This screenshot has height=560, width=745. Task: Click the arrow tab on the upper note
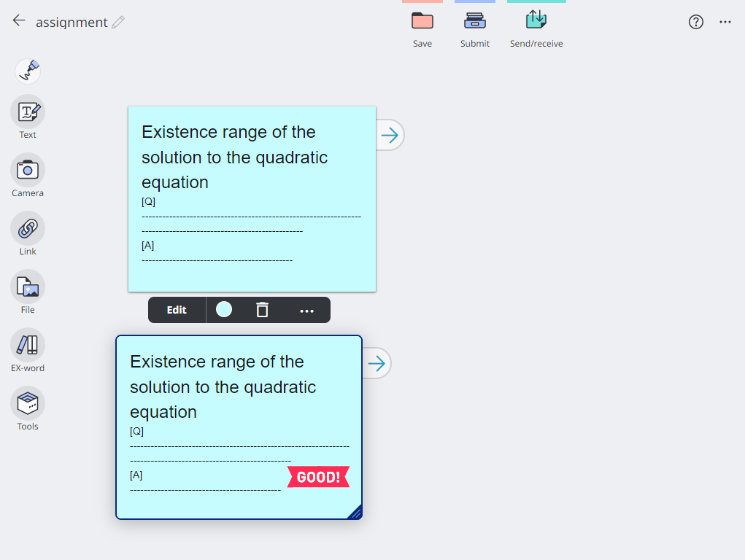coord(390,136)
